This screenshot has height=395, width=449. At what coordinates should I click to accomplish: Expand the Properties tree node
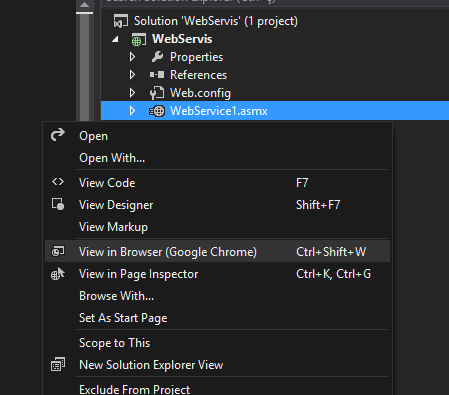coord(132,57)
